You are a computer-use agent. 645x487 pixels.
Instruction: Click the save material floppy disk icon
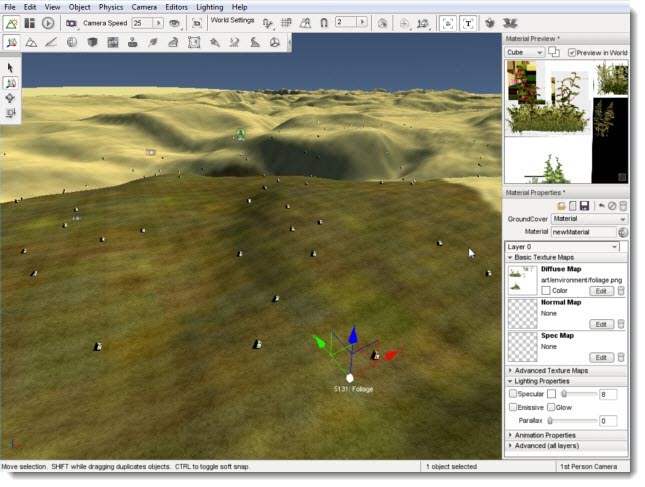coord(584,205)
